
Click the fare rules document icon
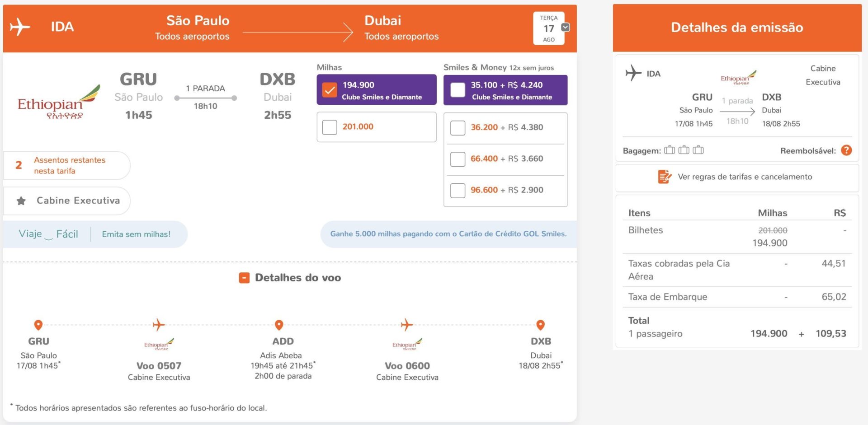click(664, 177)
